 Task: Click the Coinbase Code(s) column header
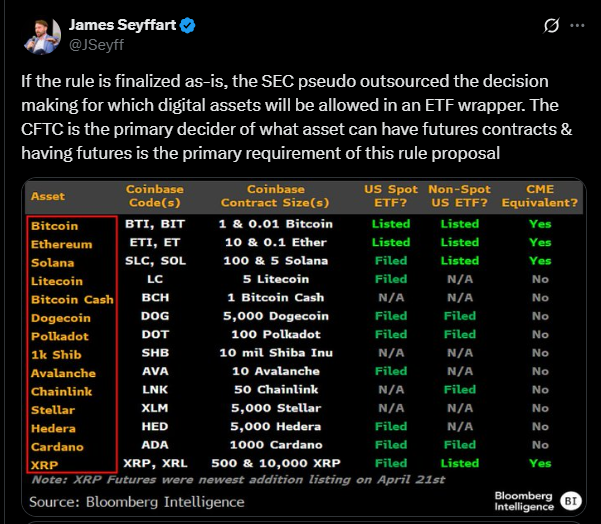(x=155, y=196)
